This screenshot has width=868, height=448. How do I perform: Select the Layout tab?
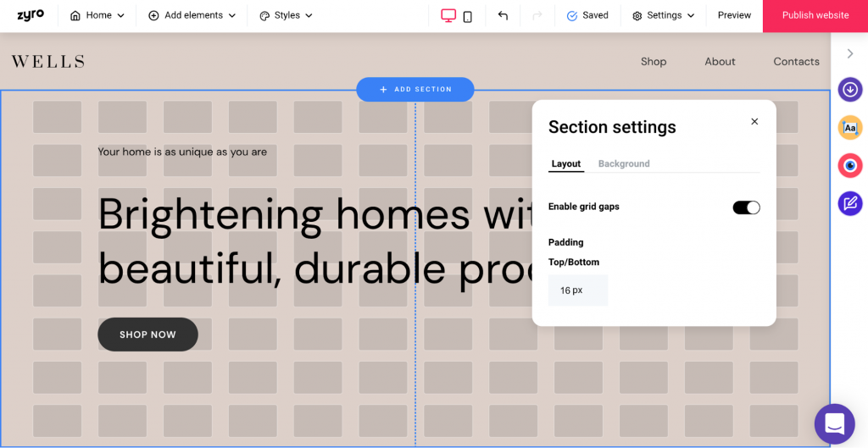point(565,163)
